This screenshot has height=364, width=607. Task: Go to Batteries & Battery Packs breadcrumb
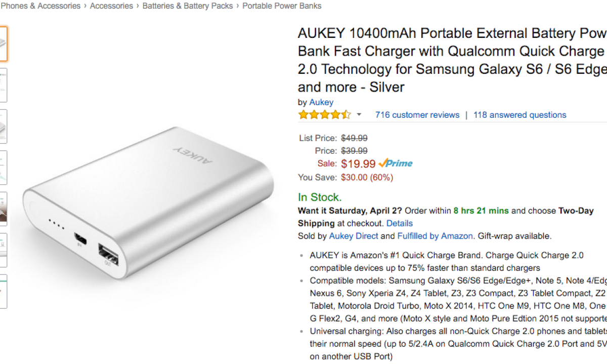(x=188, y=6)
